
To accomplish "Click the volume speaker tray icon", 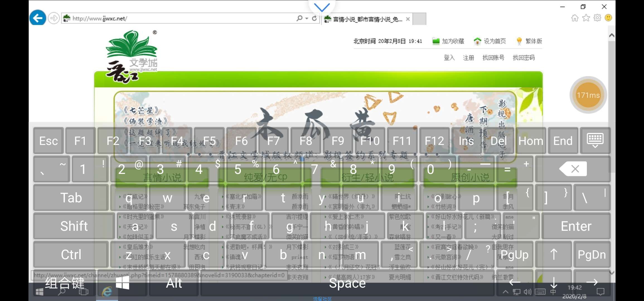I will pyautogui.click(x=527, y=292).
